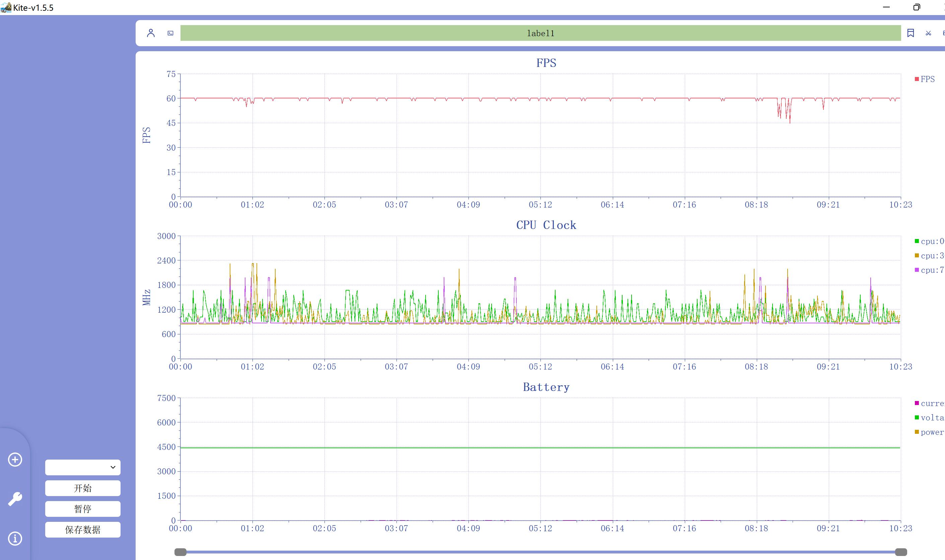Open the empty dropdown above 开始

click(78, 468)
